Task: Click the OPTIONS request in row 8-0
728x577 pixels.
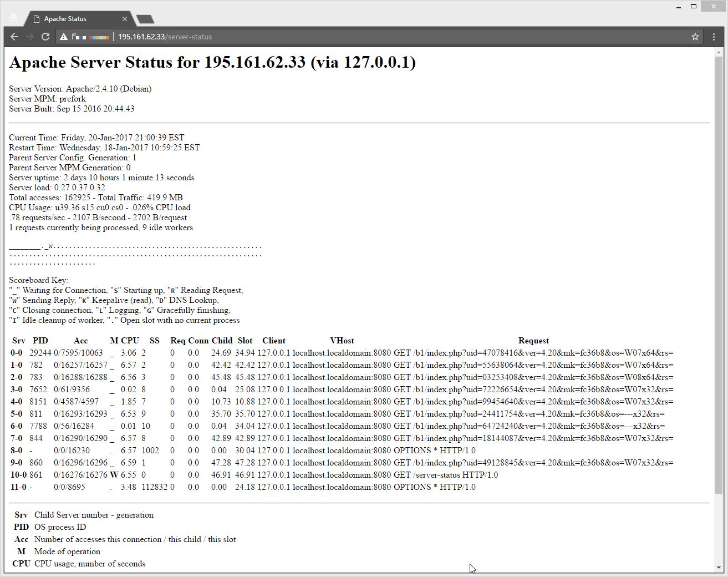Action: point(435,451)
